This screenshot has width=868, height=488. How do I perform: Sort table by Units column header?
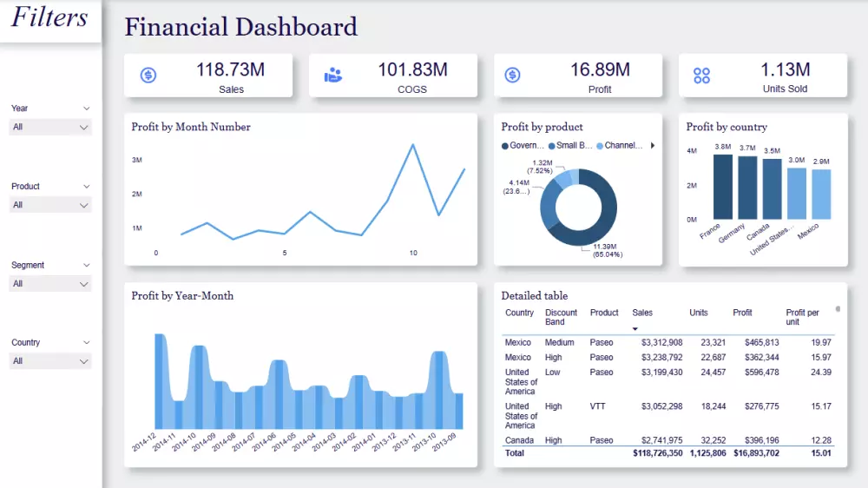click(698, 313)
